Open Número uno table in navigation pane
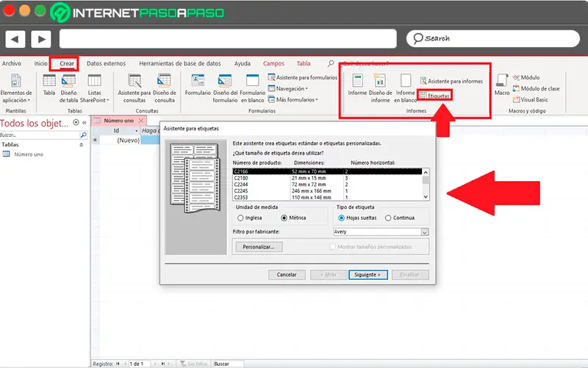 pyautogui.click(x=29, y=154)
